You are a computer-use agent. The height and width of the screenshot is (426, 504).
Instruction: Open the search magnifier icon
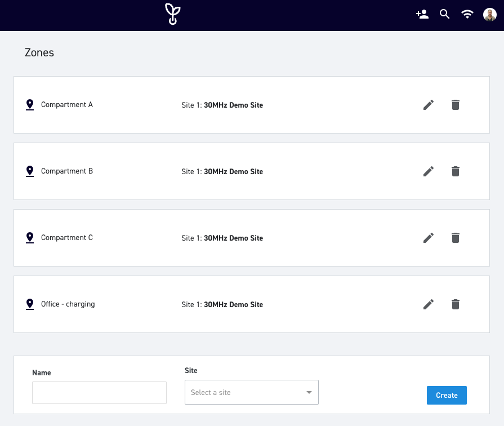444,14
